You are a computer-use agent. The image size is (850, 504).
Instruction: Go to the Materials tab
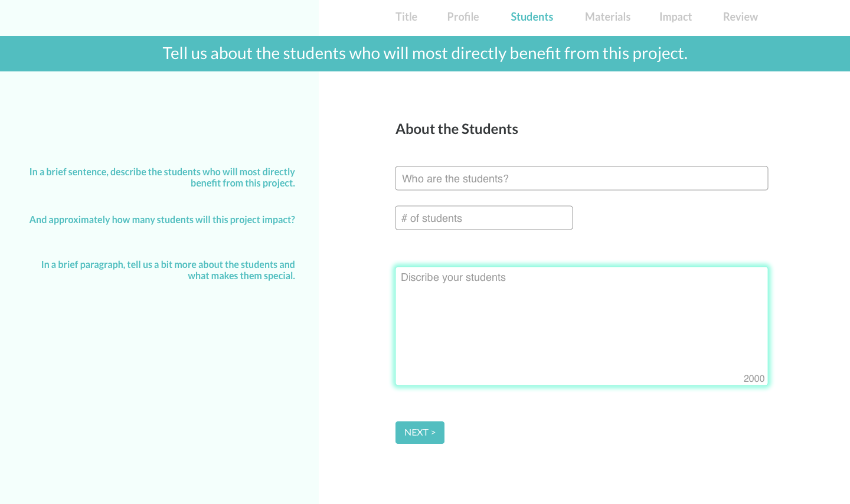[x=607, y=17]
